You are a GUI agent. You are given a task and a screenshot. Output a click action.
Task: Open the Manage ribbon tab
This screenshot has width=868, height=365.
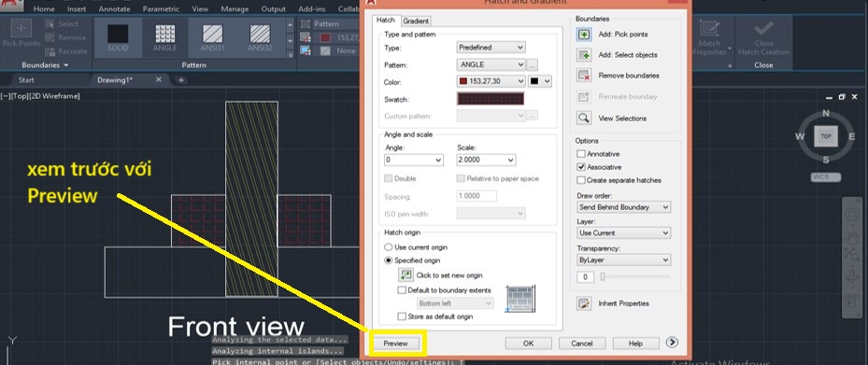235,8
